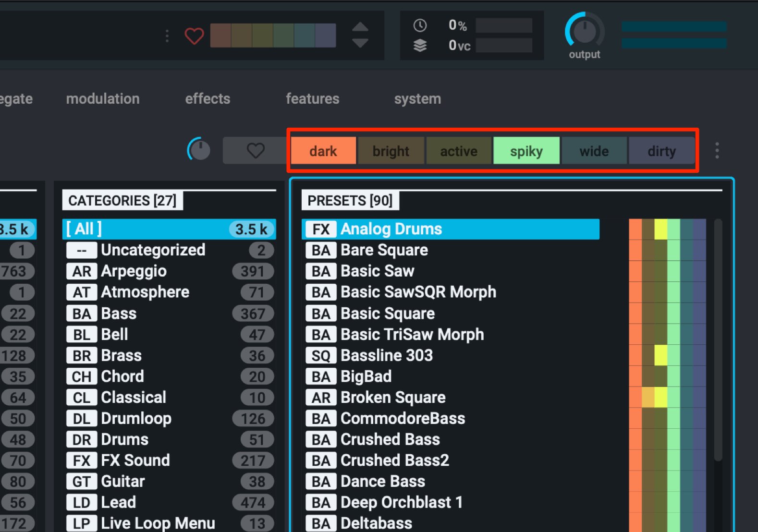Load the Dance Bass preset
This screenshot has width=758, height=532.
click(451, 482)
